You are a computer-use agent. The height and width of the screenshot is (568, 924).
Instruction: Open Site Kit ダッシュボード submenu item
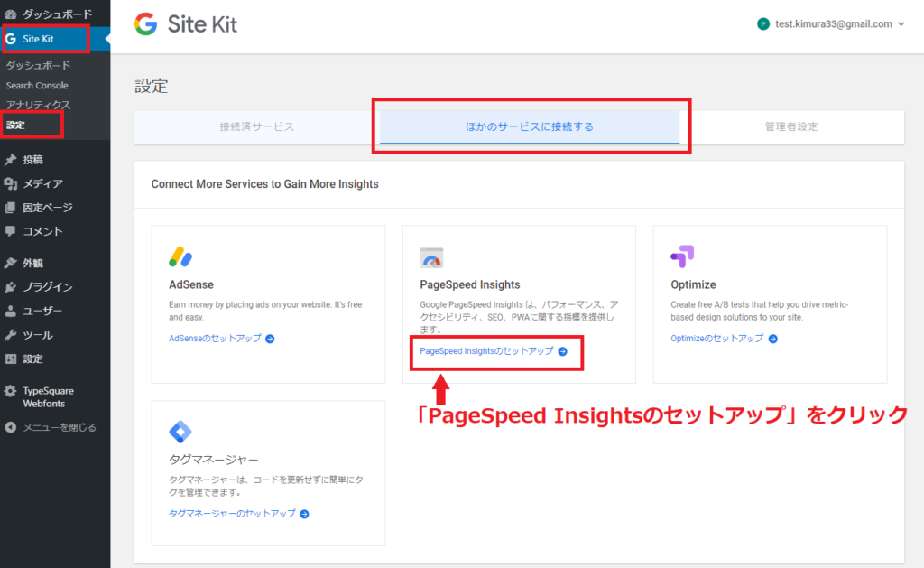38,66
